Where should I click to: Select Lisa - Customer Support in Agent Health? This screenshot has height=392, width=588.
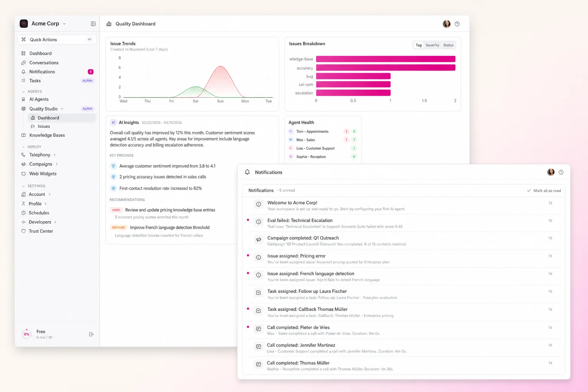322,148
